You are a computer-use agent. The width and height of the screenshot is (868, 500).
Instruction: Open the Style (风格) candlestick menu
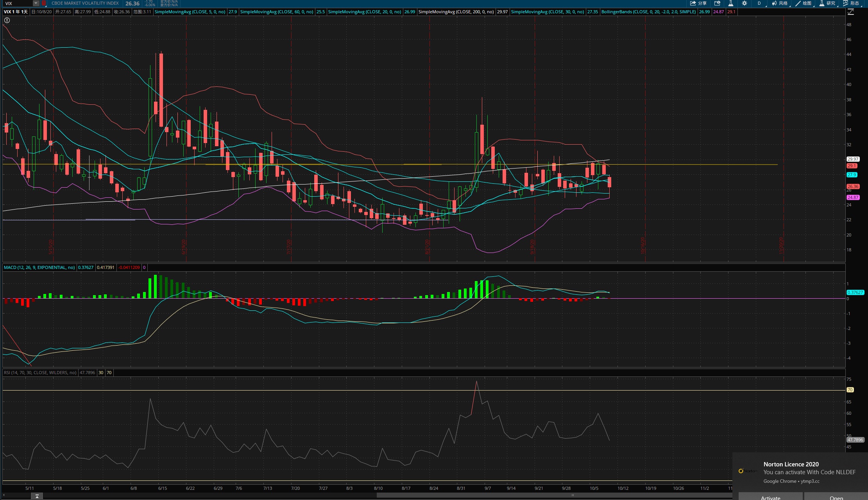point(780,3)
